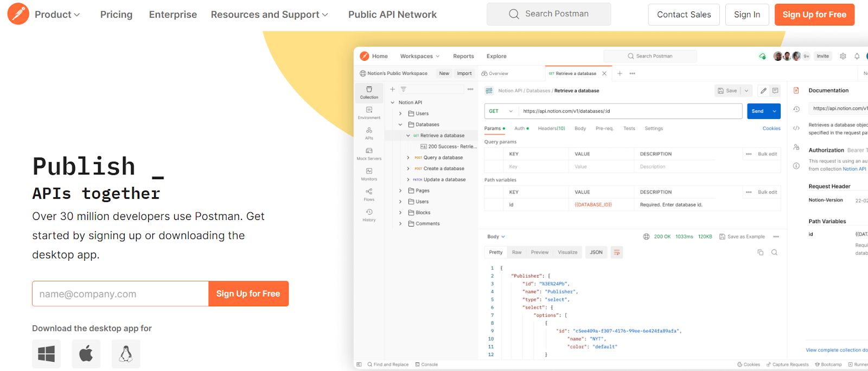Viewport: 868px width, 371px height.
Task: Open the notifications bell icon
Action: (x=857, y=56)
